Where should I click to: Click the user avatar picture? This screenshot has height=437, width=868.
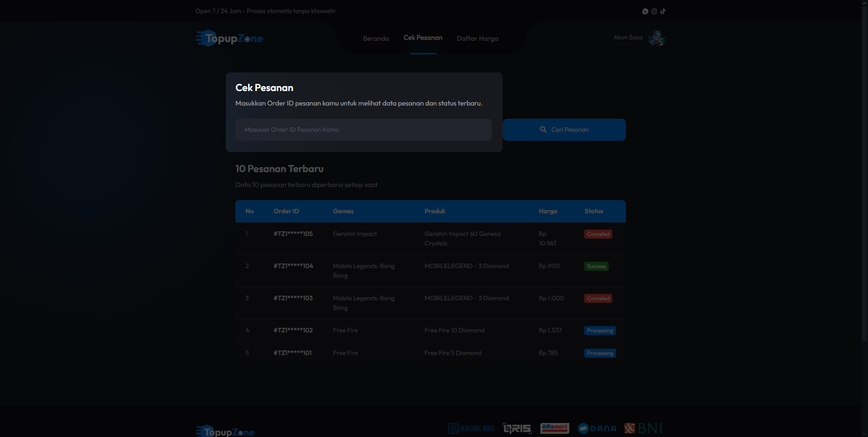[x=657, y=38]
